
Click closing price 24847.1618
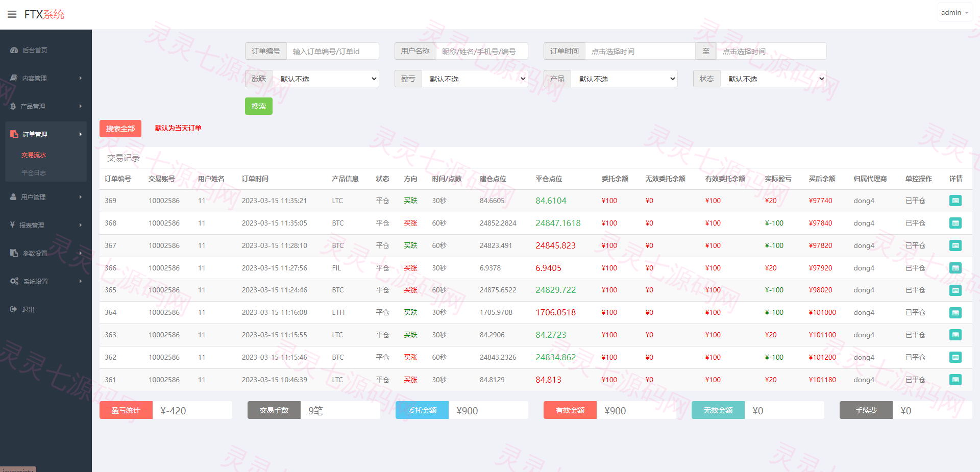click(x=558, y=223)
